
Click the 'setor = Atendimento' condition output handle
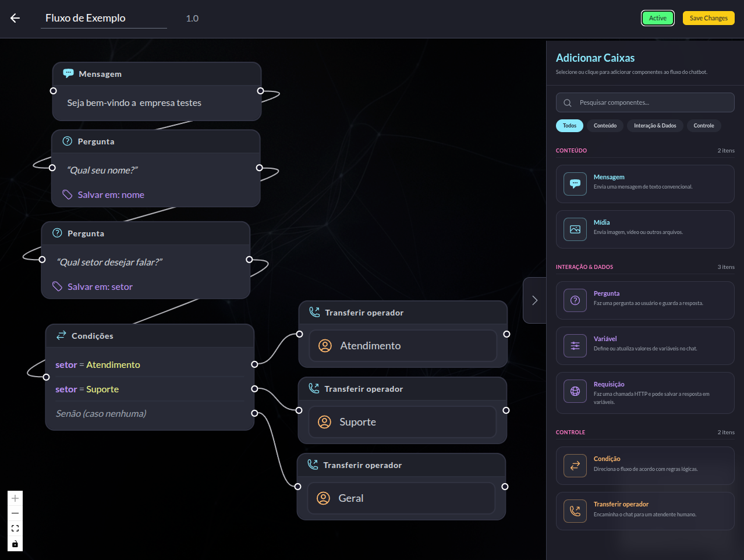[x=254, y=364]
